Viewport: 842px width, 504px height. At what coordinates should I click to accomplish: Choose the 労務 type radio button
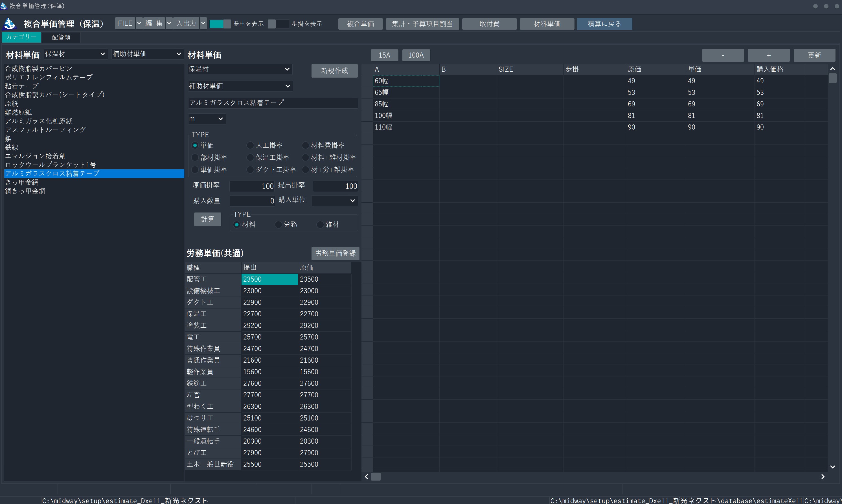[279, 225]
